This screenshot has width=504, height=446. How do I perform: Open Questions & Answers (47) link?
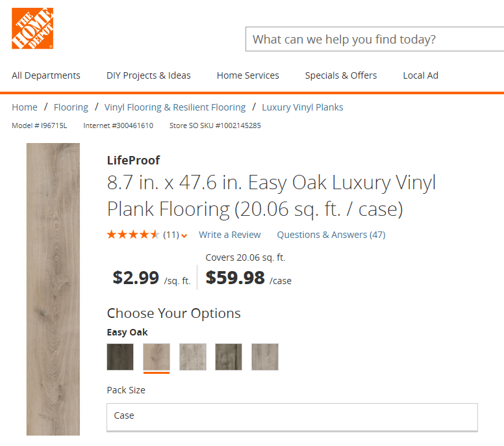pos(331,235)
